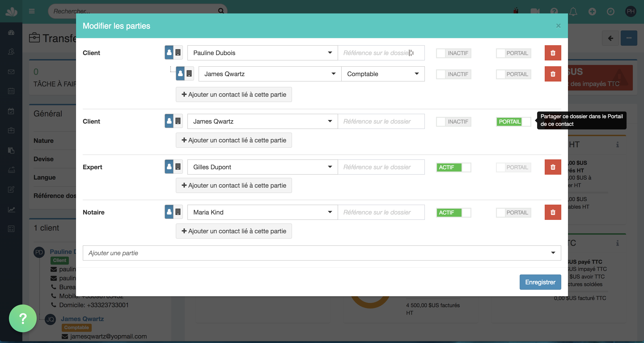644x343 pixels.
Task: Select company type for Pauline Dubois client
Action: coord(178,53)
